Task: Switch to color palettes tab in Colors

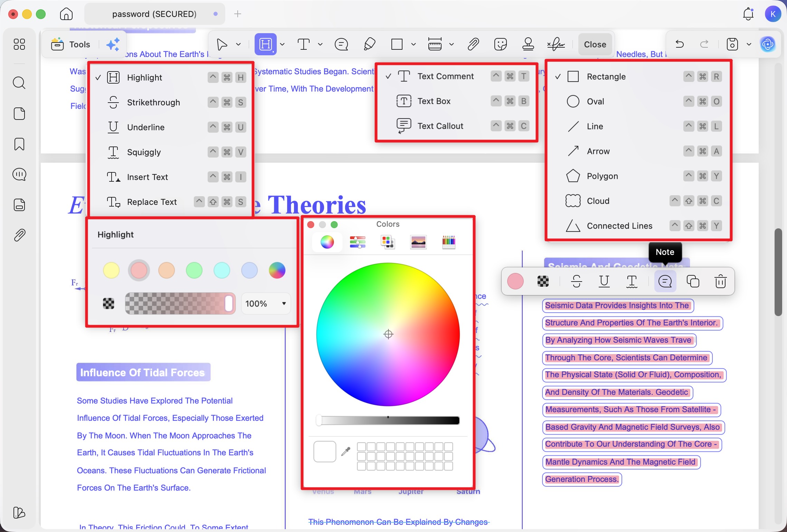Action: (x=388, y=242)
